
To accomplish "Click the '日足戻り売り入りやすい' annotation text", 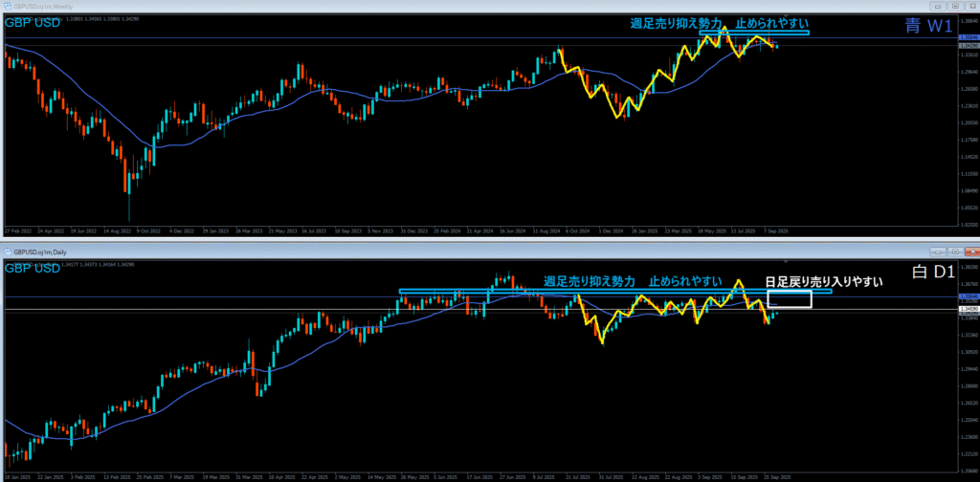I will [823, 282].
